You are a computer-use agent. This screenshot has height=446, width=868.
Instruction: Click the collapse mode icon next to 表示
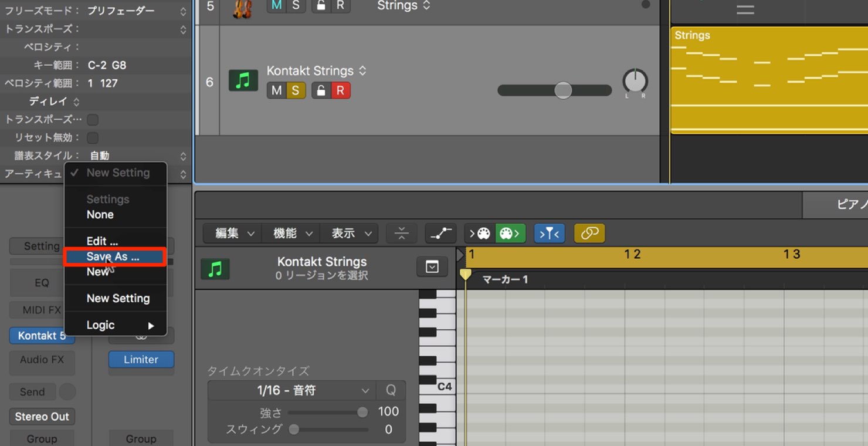point(402,234)
